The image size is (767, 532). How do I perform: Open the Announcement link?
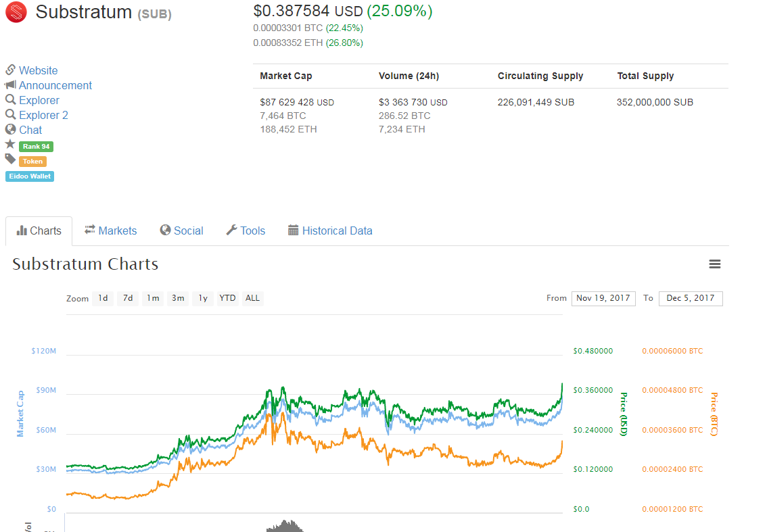(x=55, y=85)
